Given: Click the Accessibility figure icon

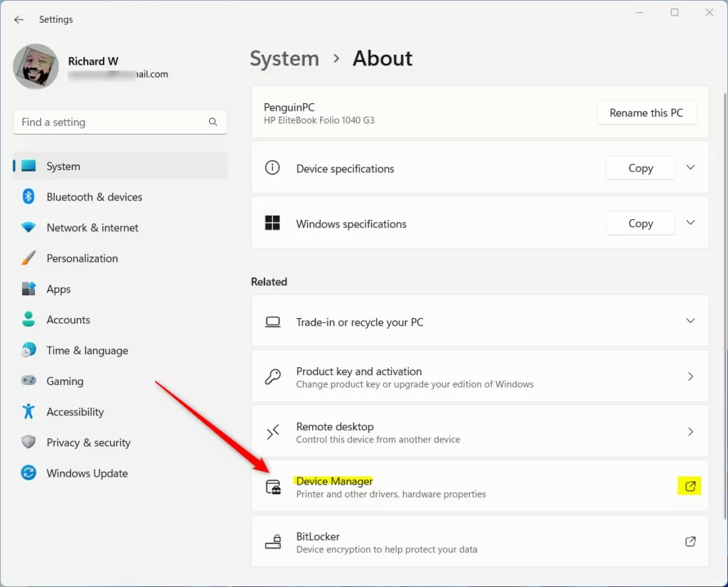Looking at the screenshot, I should click(x=28, y=411).
